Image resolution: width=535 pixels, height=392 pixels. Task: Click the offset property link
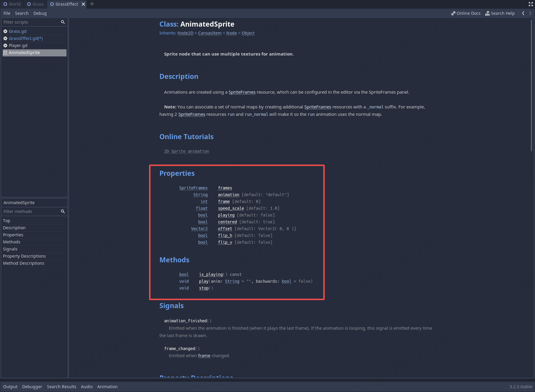click(225, 229)
